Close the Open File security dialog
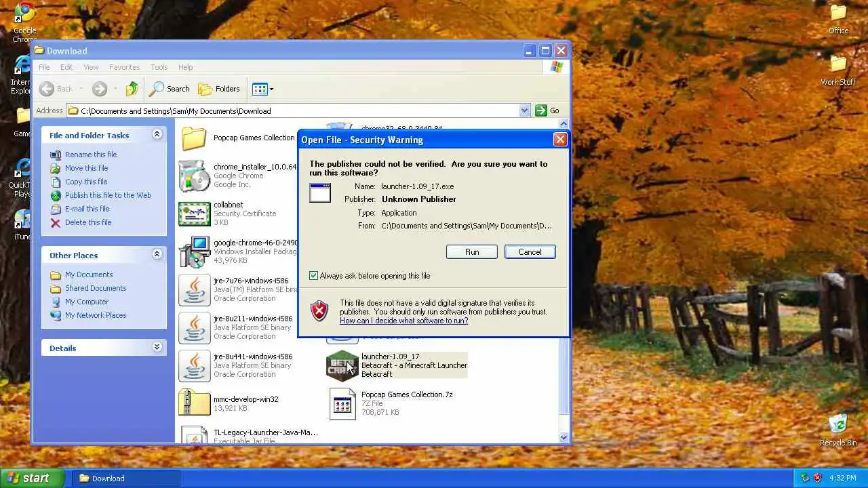868x488 pixels. point(560,140)
